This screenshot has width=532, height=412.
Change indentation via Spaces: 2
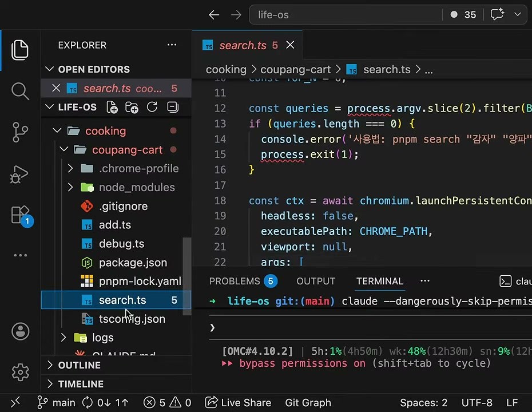point(423,403)
